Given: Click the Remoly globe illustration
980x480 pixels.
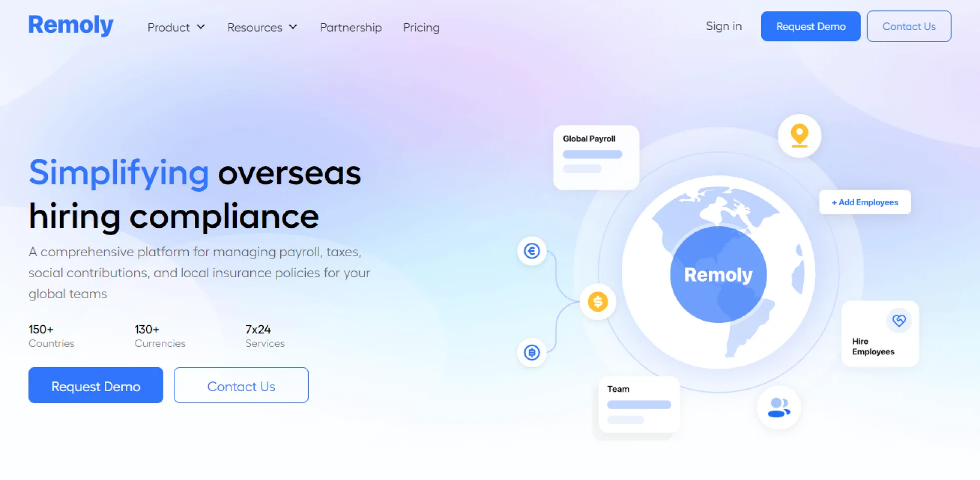Looking at the screenshot, I should point(718,273).
